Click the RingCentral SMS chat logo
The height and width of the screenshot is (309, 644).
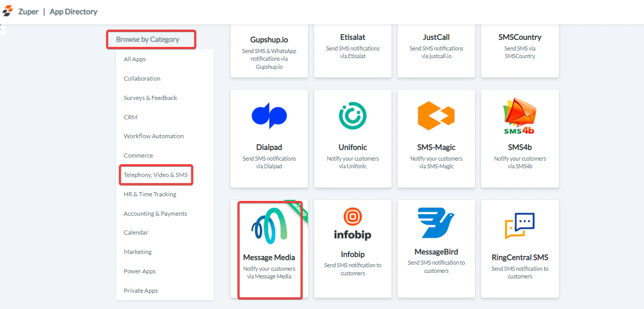[520, 226]
